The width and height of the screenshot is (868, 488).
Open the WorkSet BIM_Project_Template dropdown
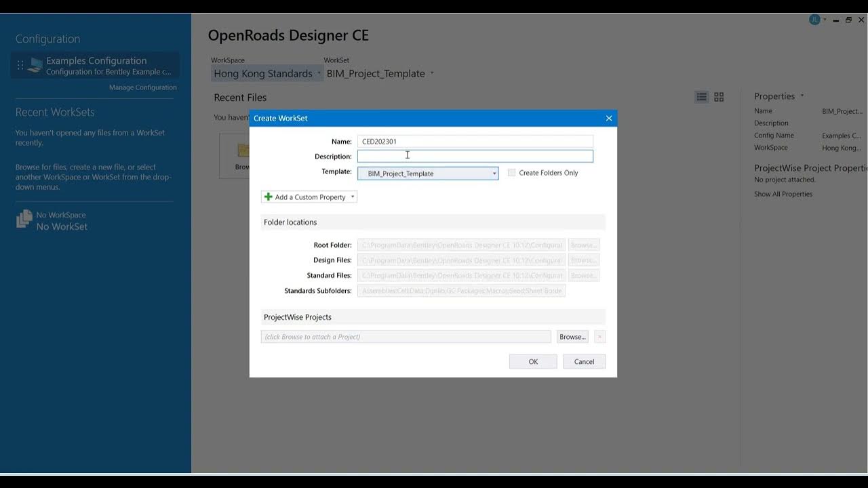[380, 73]
